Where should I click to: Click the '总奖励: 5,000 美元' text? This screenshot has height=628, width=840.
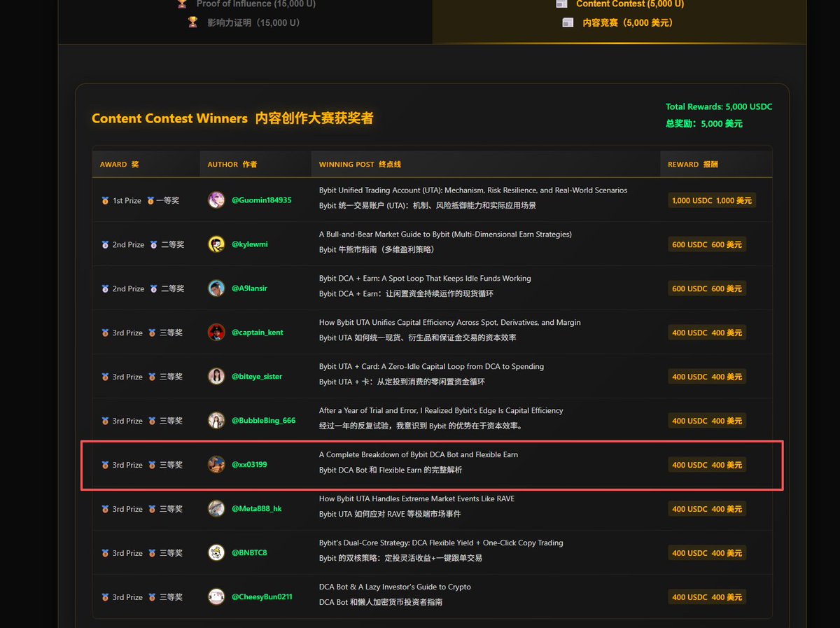click(704, 124)
